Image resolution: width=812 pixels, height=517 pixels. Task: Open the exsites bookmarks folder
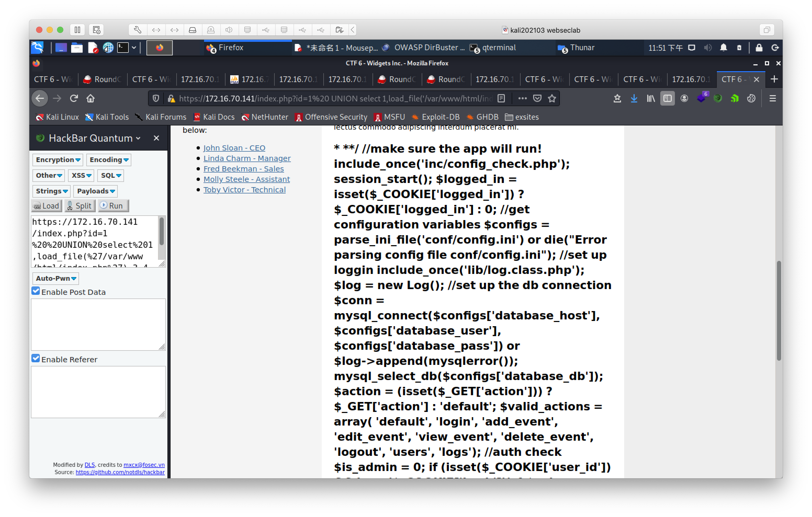coord(522,117)
